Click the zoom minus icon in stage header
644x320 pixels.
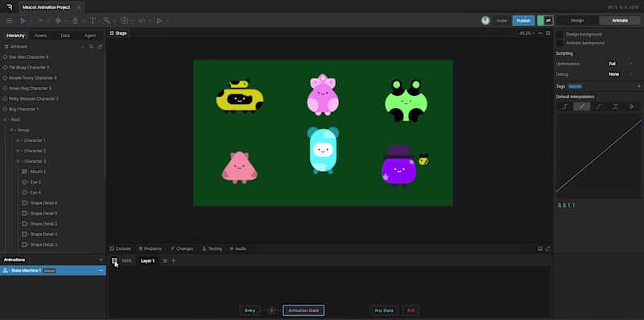[x=540, y=33]
